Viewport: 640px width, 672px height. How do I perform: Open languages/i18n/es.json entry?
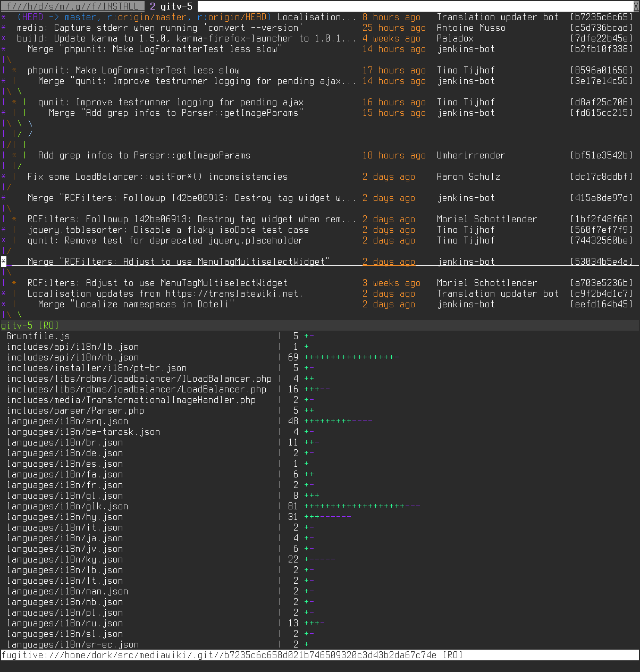[65, 464]
